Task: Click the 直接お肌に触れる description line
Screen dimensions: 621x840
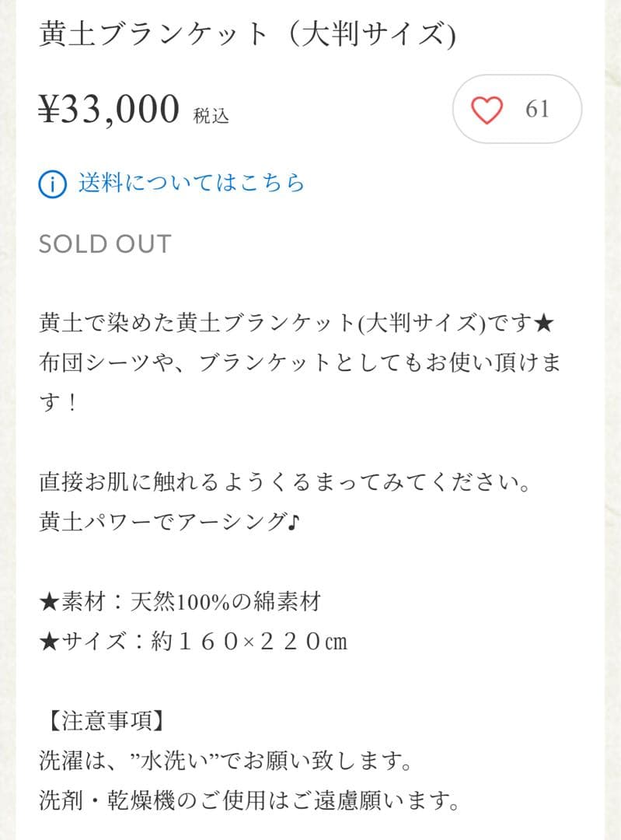Action: tap(285, 483)
